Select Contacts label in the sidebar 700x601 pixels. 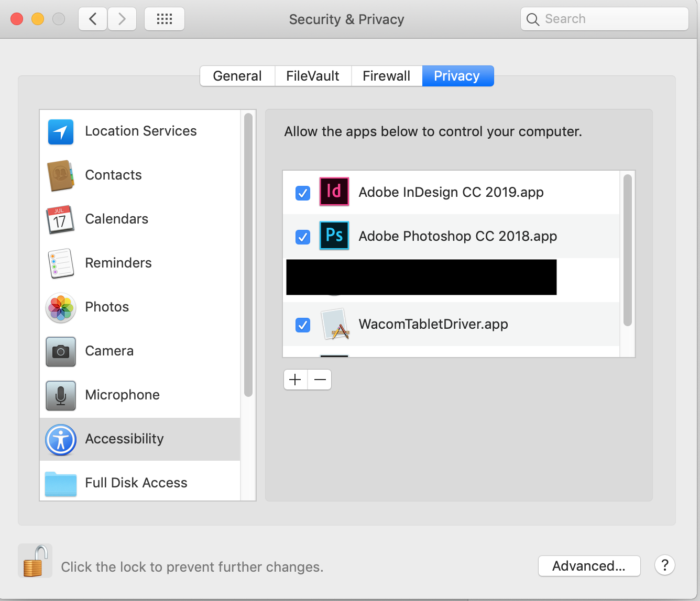click(114, 175)
